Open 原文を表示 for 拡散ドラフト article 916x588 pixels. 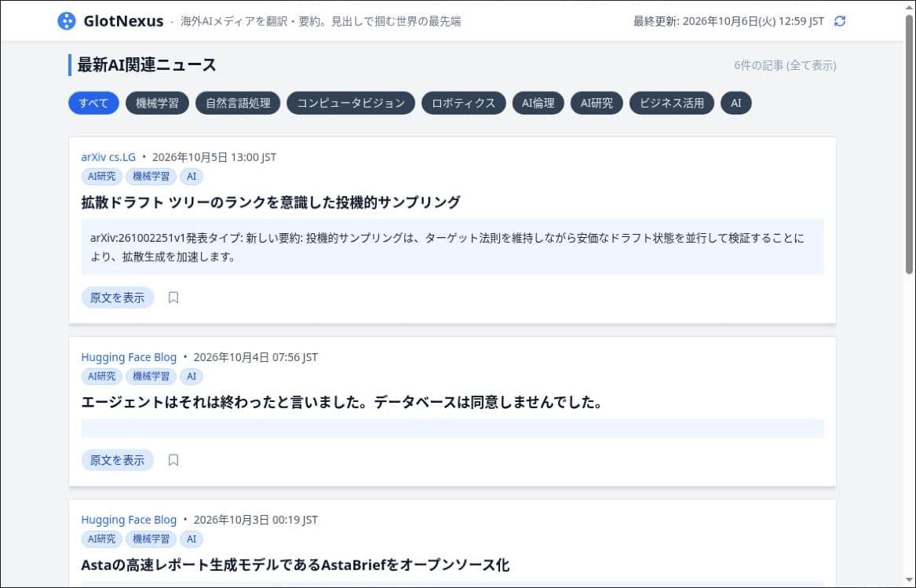click(x=118, y=298)
